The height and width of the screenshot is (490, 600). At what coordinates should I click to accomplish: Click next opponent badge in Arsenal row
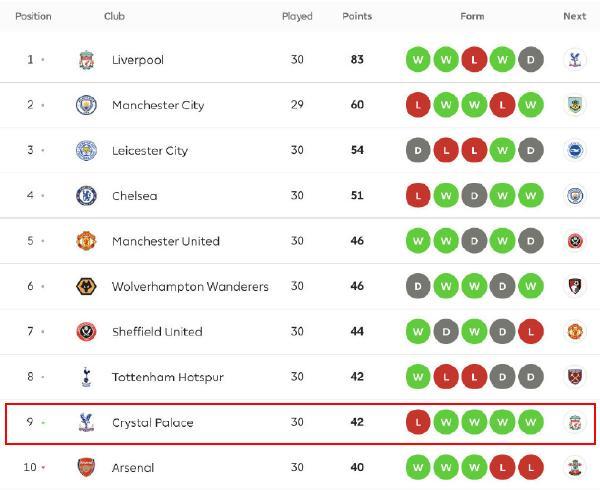click(574, 467)
